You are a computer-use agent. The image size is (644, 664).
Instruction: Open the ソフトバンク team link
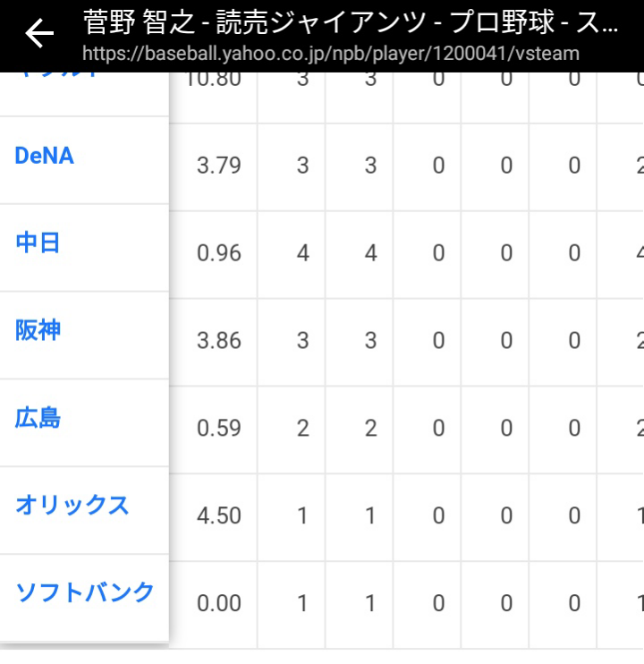(x=85, y=592)
